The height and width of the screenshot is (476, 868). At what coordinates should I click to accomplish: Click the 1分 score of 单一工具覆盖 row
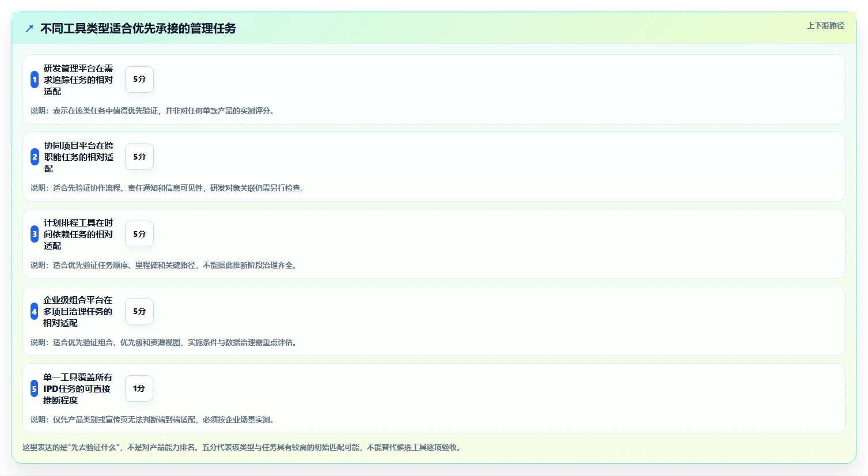point(139,388)
